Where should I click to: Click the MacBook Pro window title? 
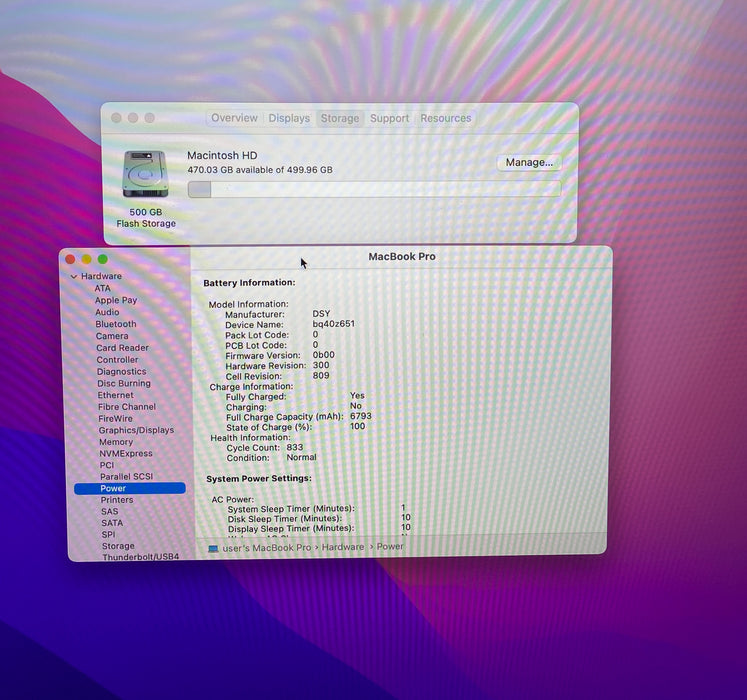(402, 256)
